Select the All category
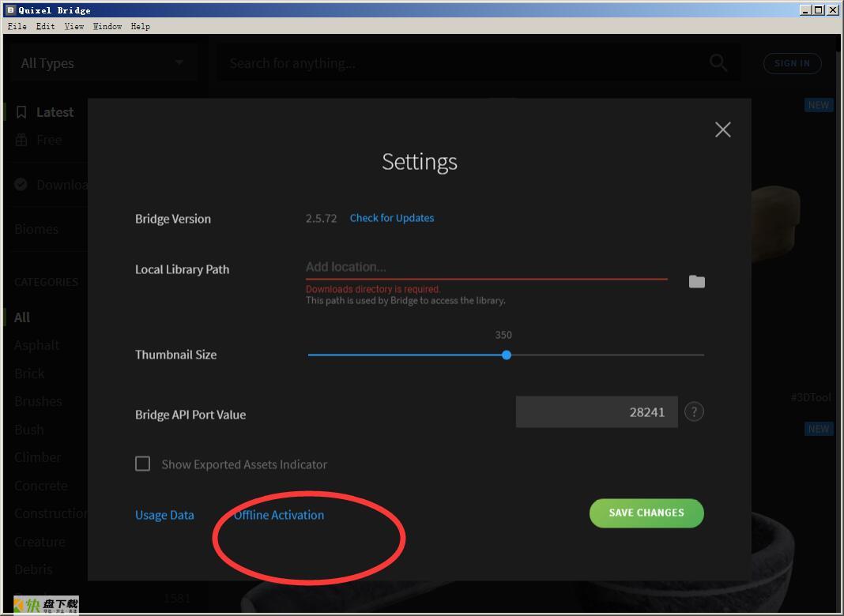 22,317
